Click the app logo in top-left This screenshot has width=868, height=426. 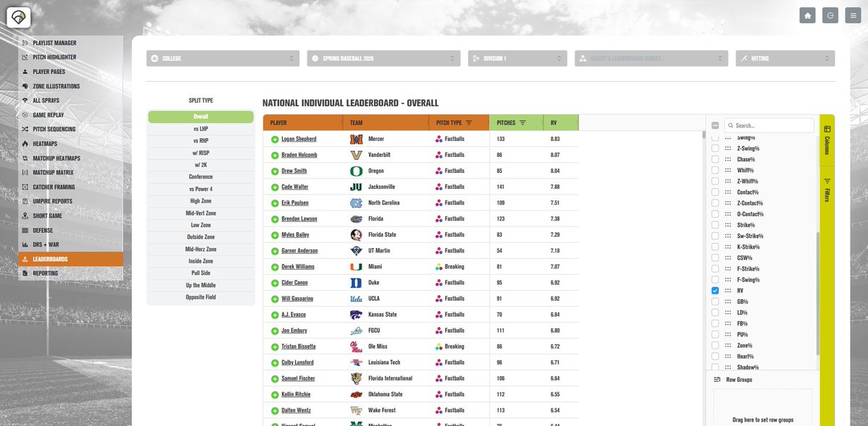click(x=18, y=17)
